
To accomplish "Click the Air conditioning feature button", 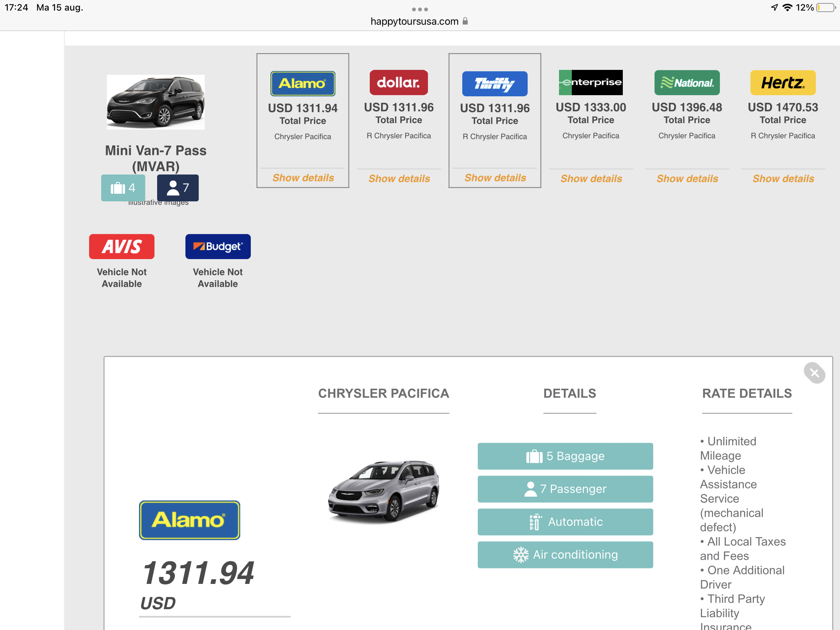I will coord(565,554).
